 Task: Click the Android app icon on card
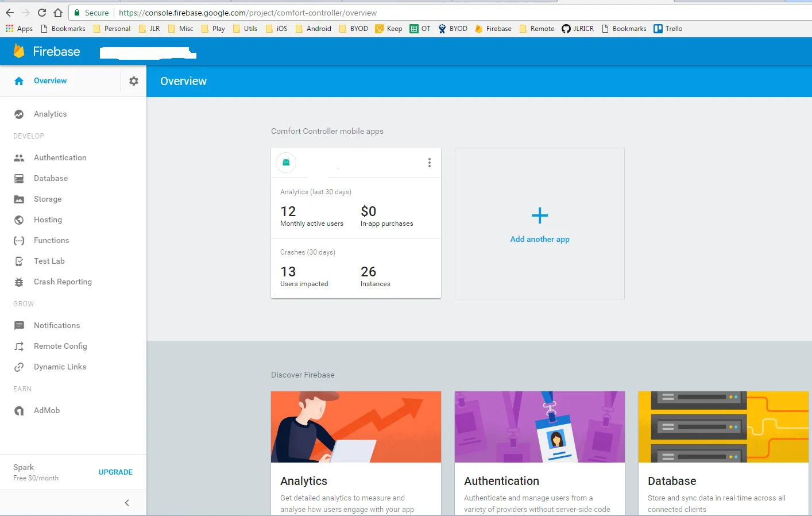pyautogui.click(x=286, y=163)
